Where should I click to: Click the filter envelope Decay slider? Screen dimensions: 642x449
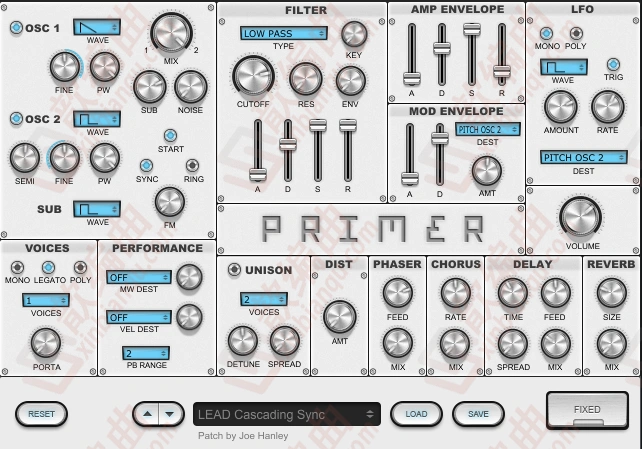287,144
